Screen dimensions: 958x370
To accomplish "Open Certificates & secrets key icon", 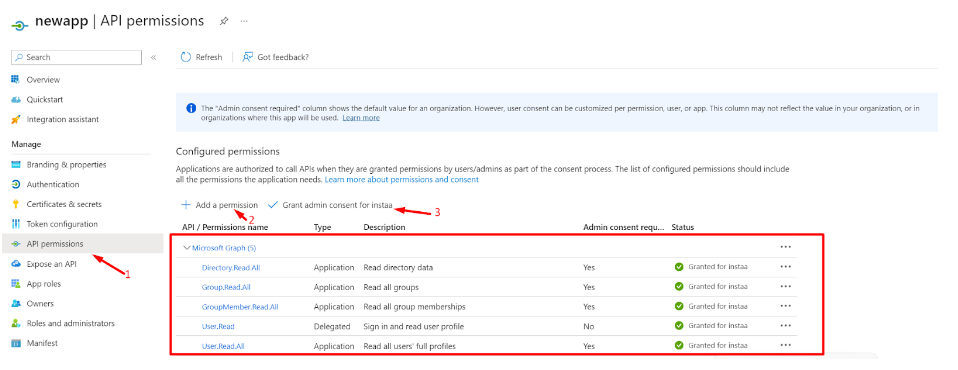I will (16, 204).
